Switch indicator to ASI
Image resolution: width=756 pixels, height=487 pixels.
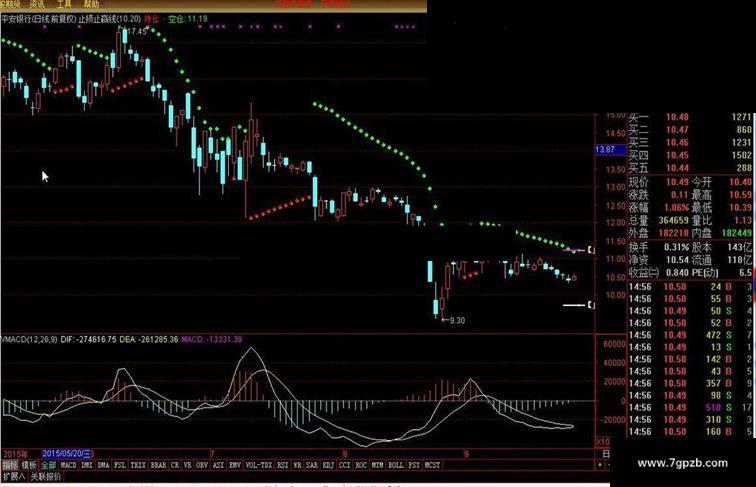click(x=218, y=465)
